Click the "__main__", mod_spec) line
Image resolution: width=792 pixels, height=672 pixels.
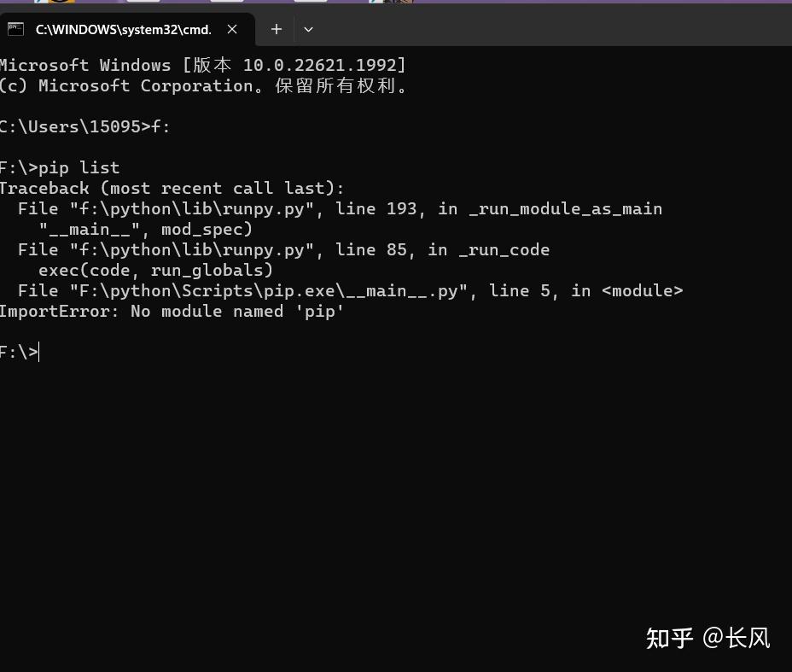pyautogui.click(x=145, y=229)
